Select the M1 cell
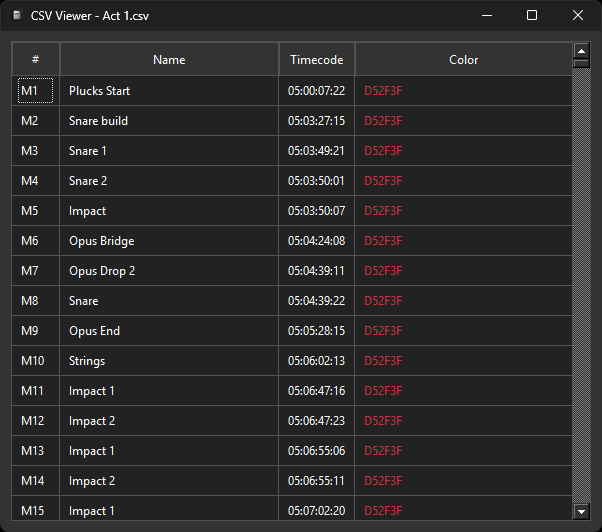Viewport: 602px width, 532px height. point(36,91)
